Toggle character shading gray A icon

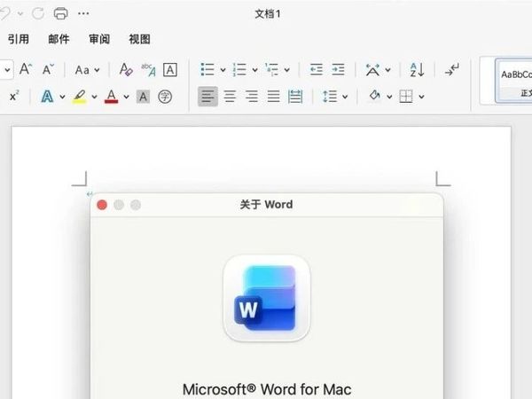tap(143, 97)
